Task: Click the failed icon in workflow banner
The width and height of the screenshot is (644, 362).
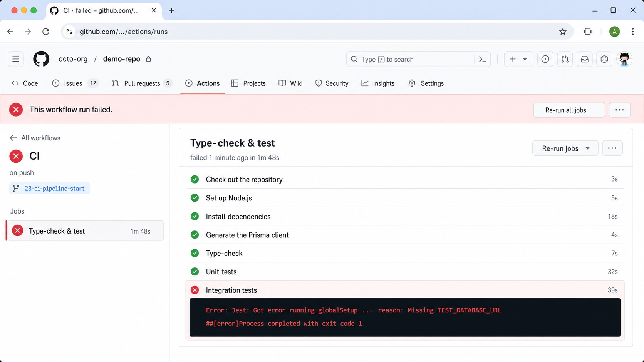Action: tap(16, 110)
